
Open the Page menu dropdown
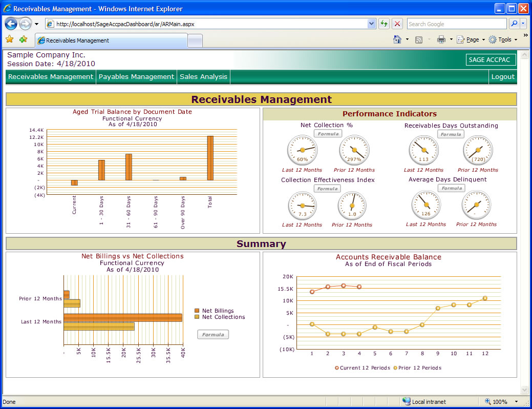coord(471,39)
